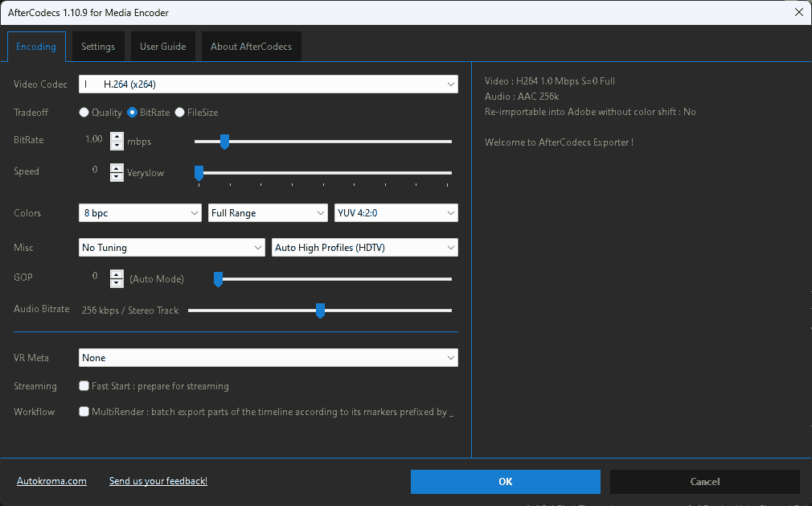Open the No Tuning dropdown

(172, 248)
